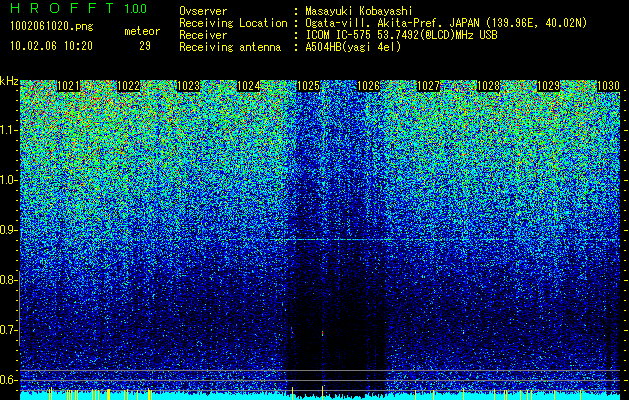
Task: Click the 1027 time marker
Action: point(428,86)
